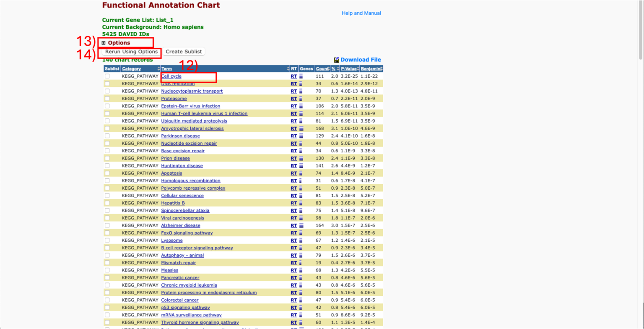Screen dimensions: 644x329
Task: Open gene bar for Alzheimer disease row
Action: click(x=301, y=225)
